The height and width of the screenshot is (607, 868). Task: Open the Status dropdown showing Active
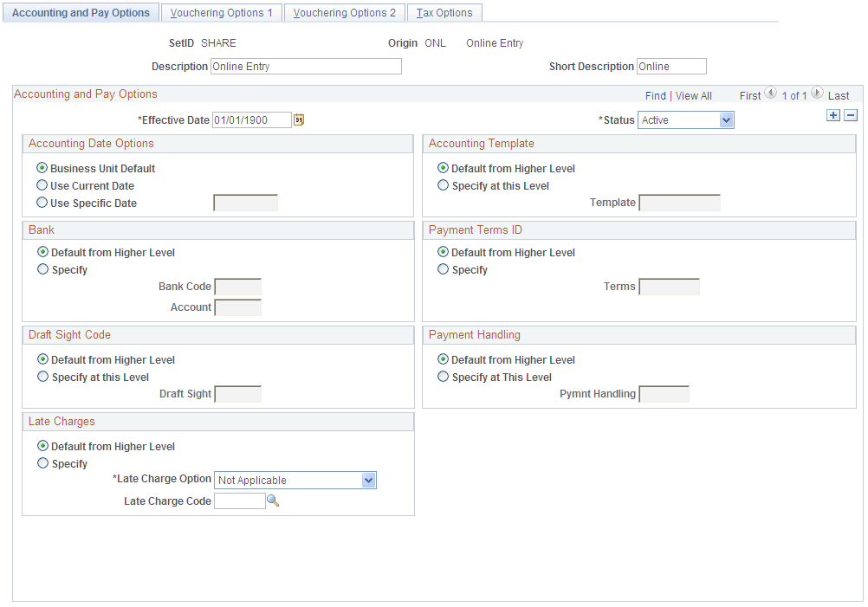[x=685, y=119]
